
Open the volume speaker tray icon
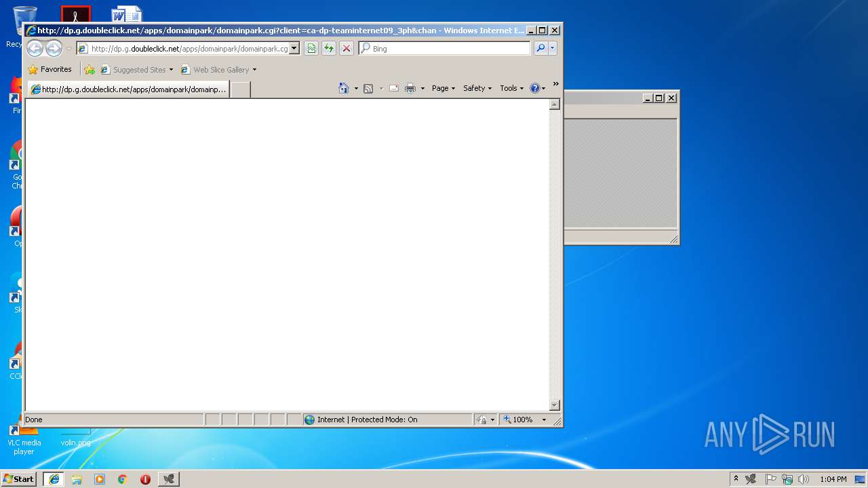(x=804, y=479)
